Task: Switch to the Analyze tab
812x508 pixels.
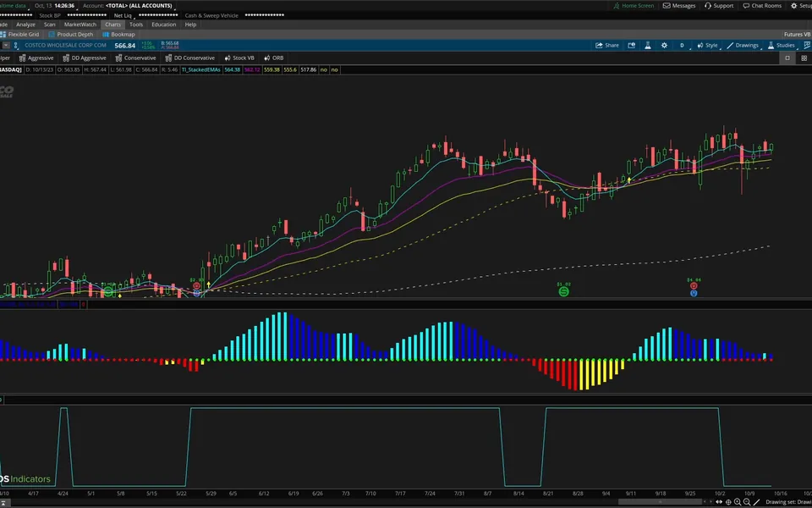Action: coord(25,25)
